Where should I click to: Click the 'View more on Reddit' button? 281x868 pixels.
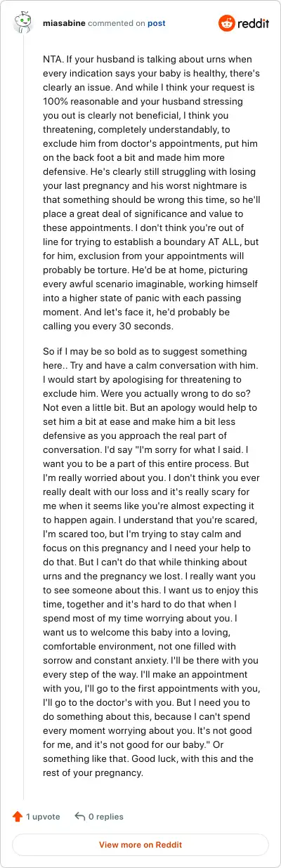coord(140,845)
